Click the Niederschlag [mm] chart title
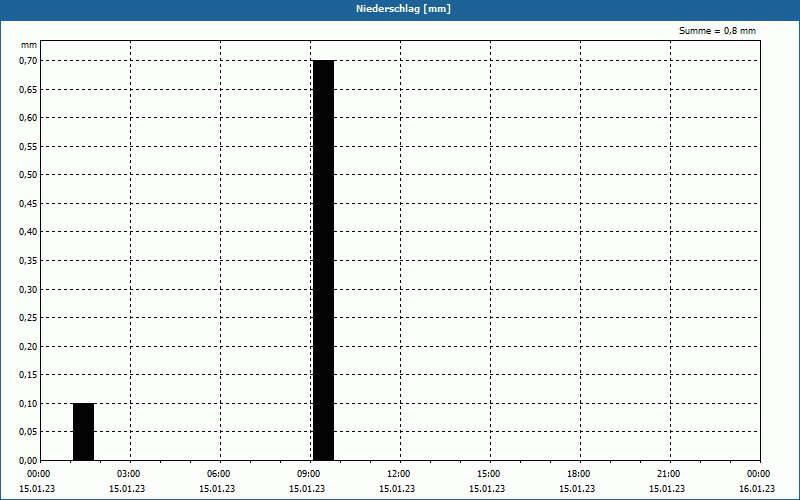Screen dimensions: 800x500 coord(403,9)
